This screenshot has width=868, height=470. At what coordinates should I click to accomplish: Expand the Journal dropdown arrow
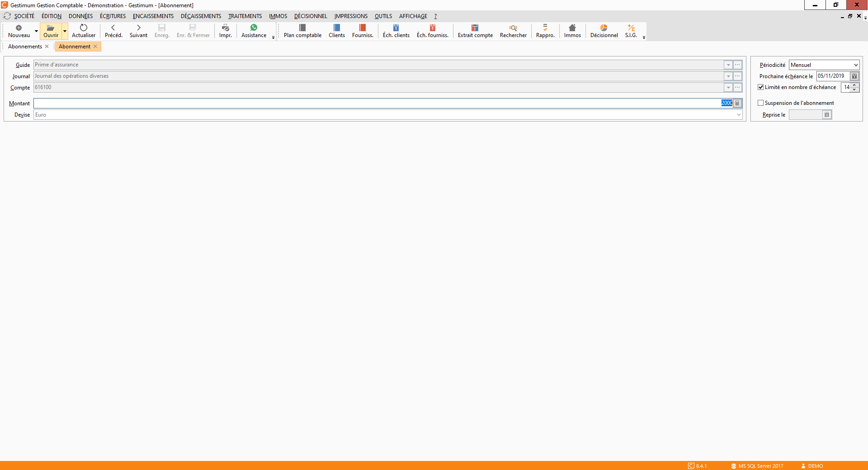[x=728, y=76]
